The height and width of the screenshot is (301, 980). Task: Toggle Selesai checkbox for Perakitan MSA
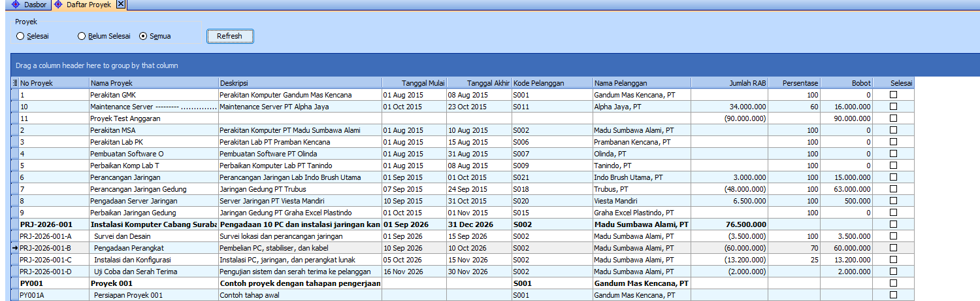(x=893, y=130)
